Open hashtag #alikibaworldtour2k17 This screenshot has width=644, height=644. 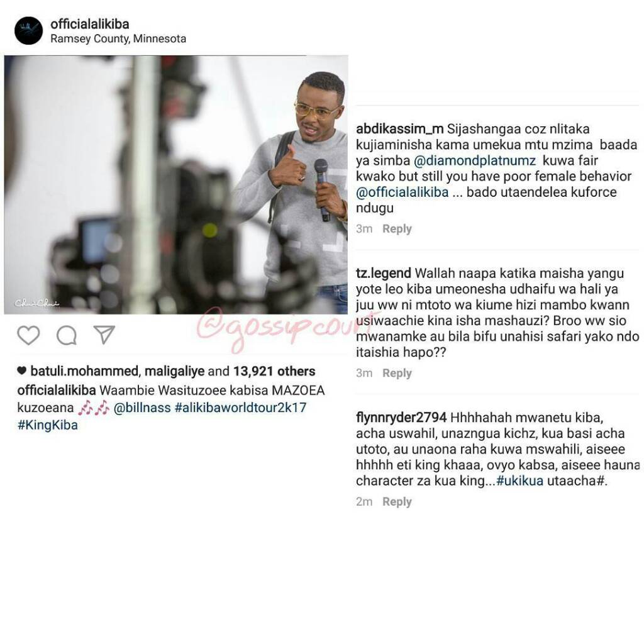(241, 408)
